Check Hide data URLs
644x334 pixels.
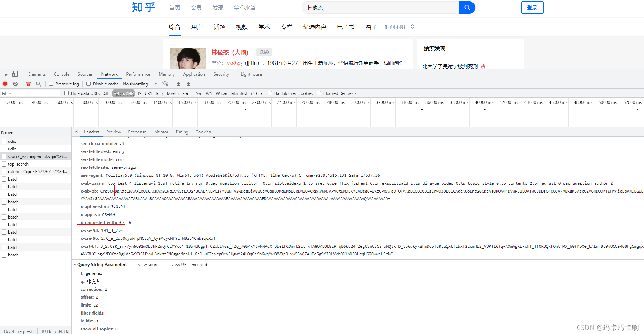[66, 93]
